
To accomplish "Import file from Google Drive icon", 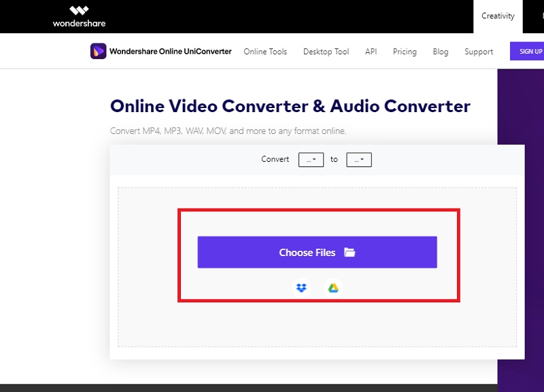I will (333, 287).
